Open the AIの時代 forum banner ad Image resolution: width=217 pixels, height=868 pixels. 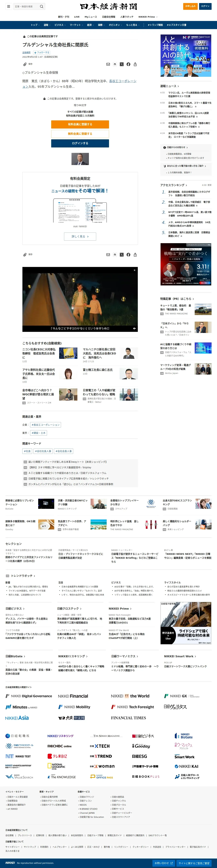[x=186, y=56]
